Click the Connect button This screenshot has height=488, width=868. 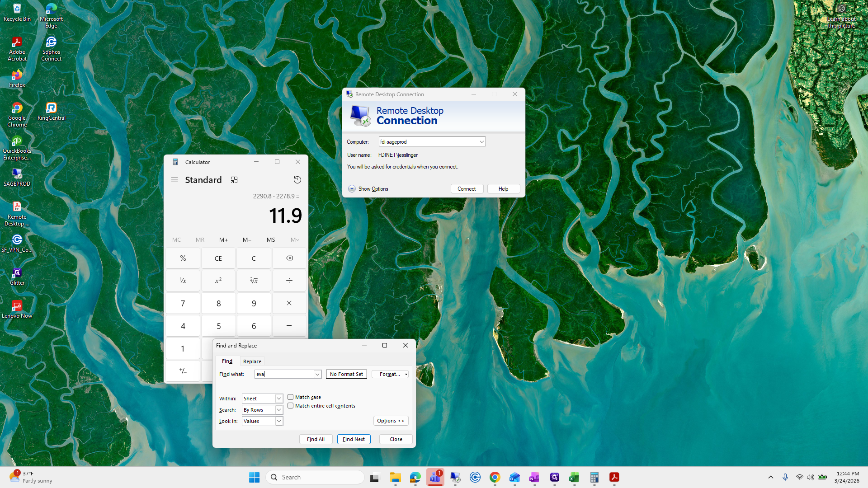[467, 189]
